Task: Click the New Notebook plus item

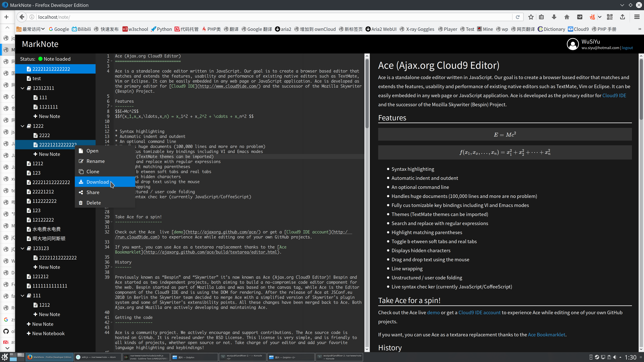Action: pyautogui.click(x=46, y=334)
